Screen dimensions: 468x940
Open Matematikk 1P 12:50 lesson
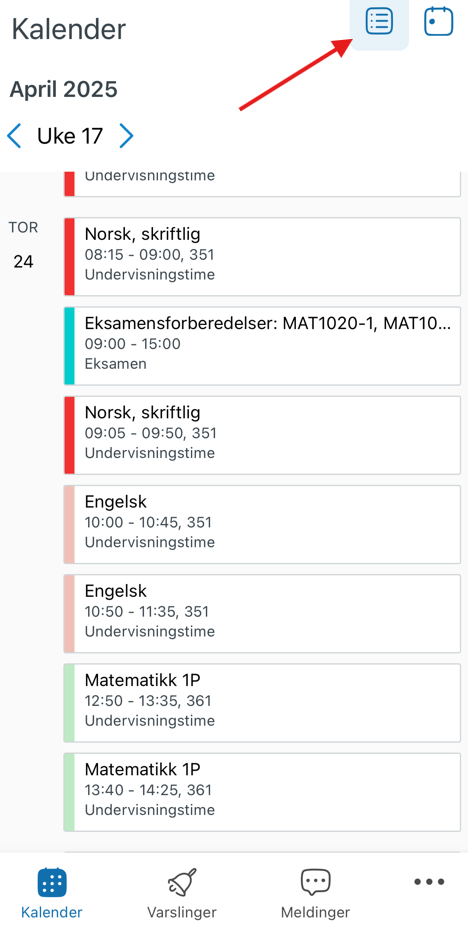(x=262, y=703)
